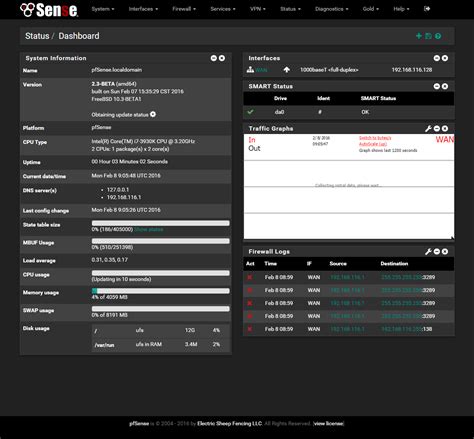This screenshot has height=439, width=474.
Task: Click the red block icon in the port 138 row
Action: coord(250,329)
